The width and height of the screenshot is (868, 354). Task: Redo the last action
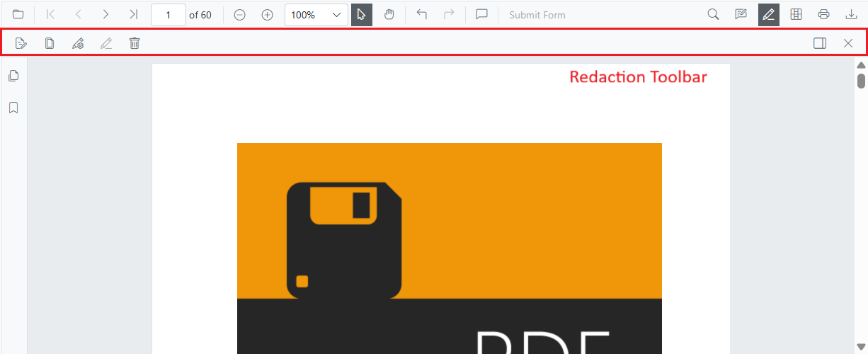449,14
